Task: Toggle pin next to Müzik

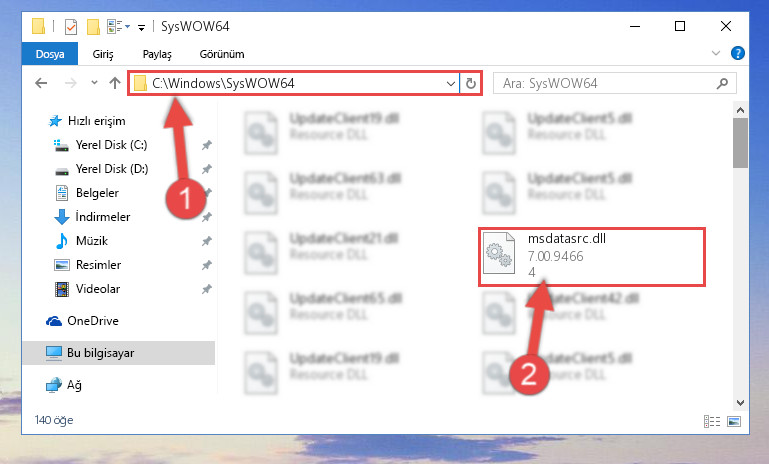Action: click(206, 241)
